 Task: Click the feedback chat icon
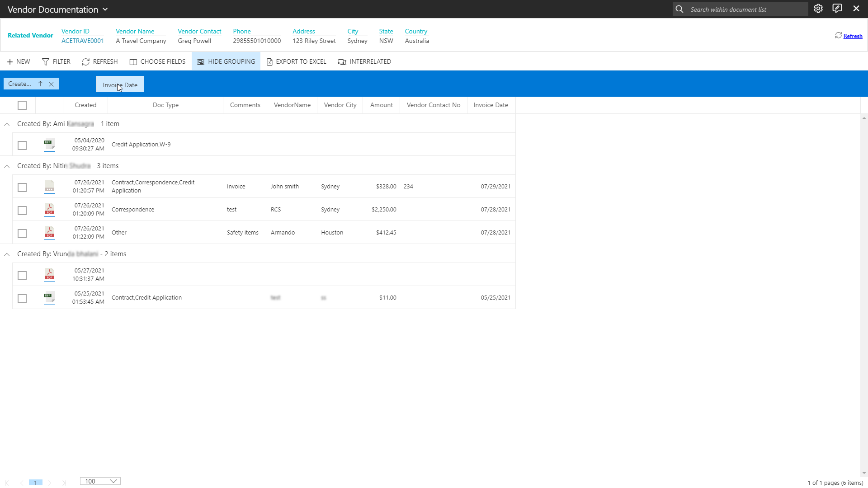coord(837,9)
